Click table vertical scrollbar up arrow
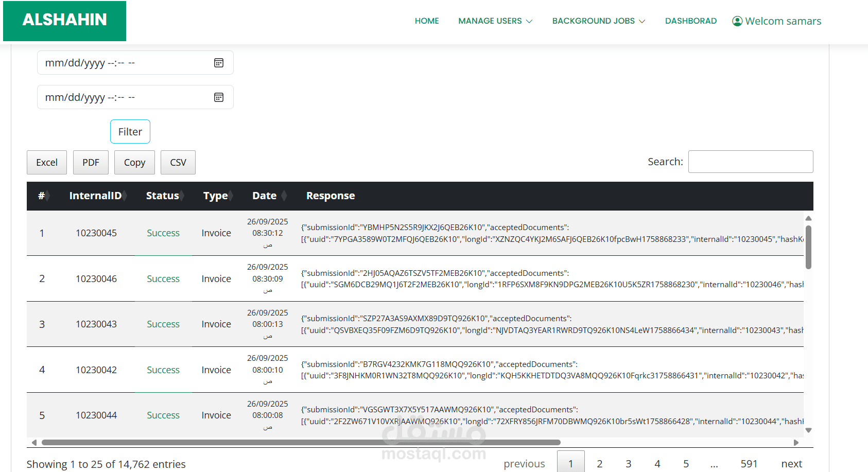The height and width of the screenshot is (472, 868). click(x=808, y=219)
